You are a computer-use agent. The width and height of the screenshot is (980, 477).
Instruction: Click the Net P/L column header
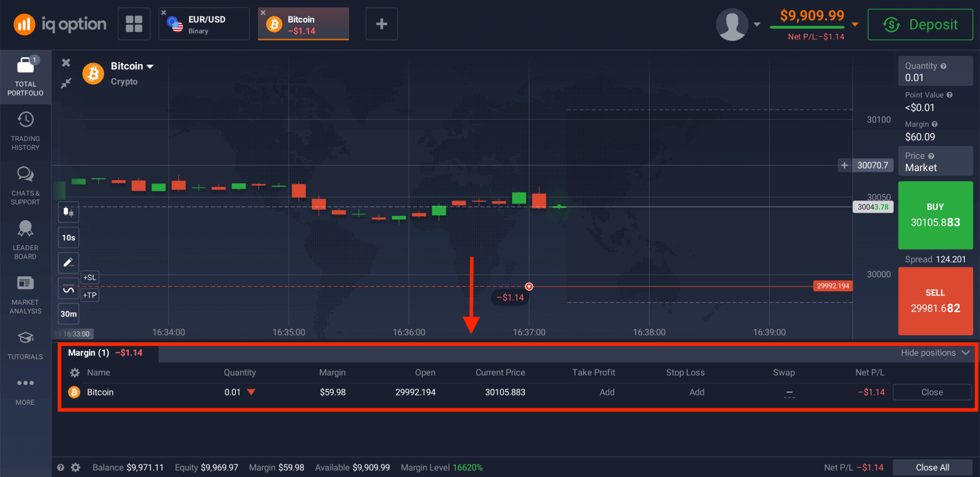point(870,373)
